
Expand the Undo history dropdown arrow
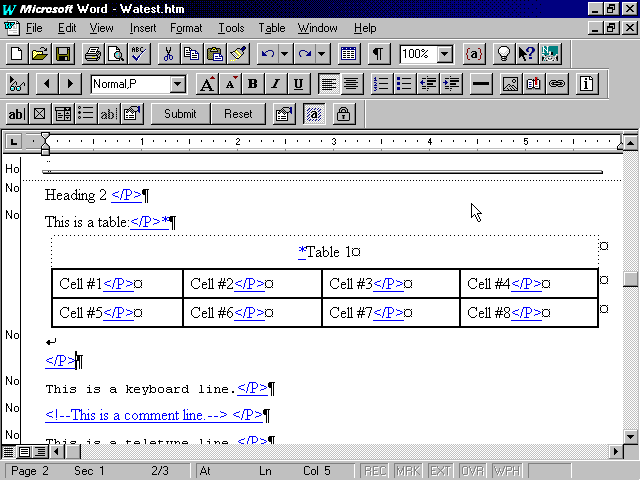(285, 54)
